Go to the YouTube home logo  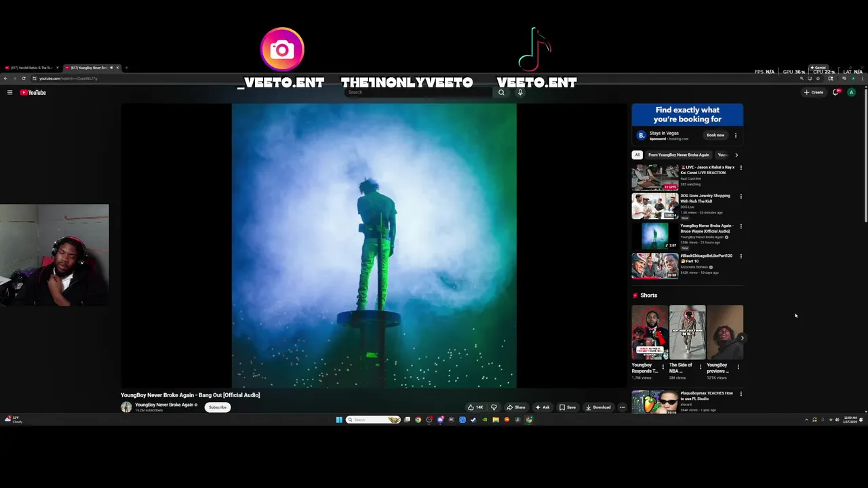click(33, 92)
